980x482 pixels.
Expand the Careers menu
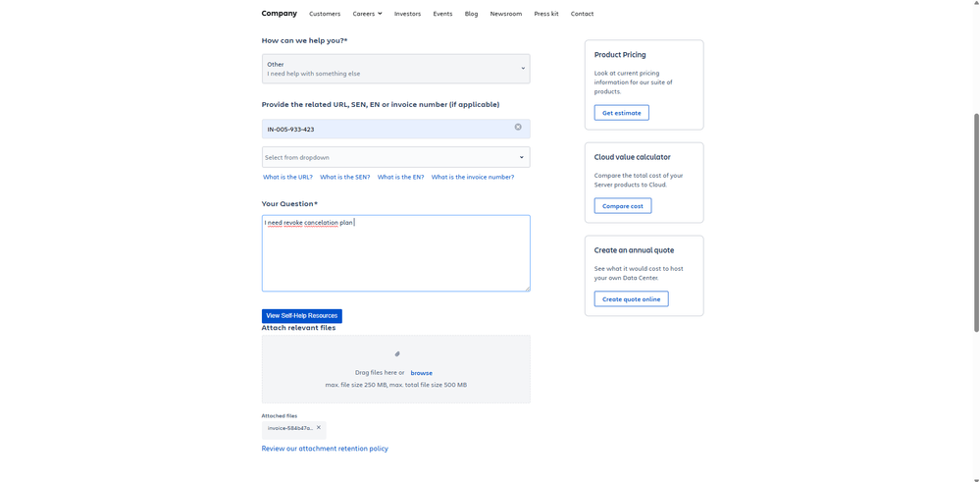(x=368, y=14)
